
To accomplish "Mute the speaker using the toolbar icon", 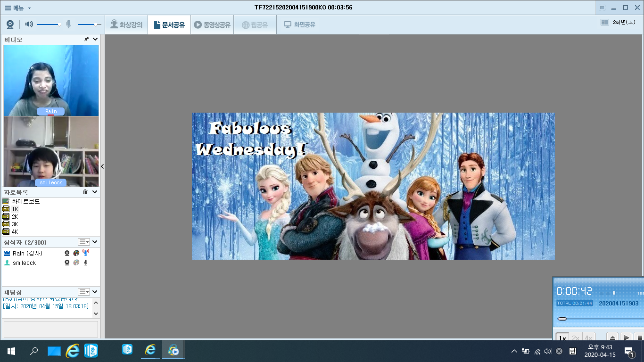I will tap(29, 25).
